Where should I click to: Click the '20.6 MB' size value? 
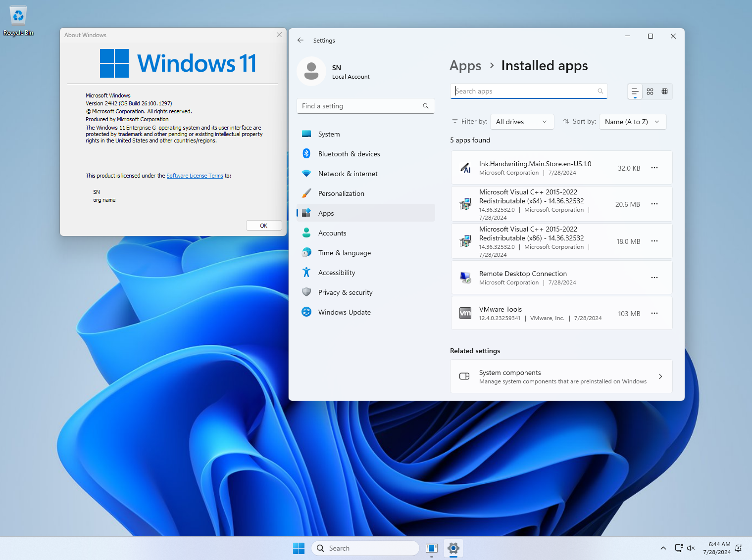[x=628, y=204]
